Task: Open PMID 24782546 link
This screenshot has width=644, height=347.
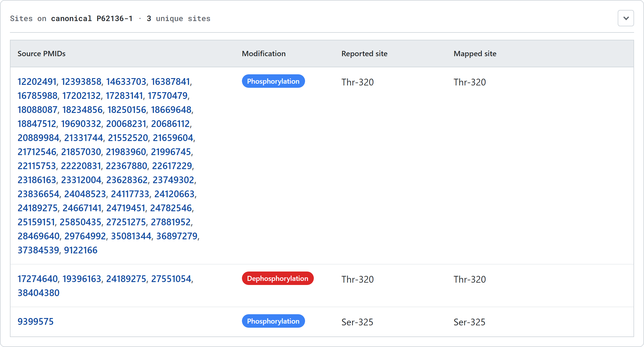Action: point(171,208)
